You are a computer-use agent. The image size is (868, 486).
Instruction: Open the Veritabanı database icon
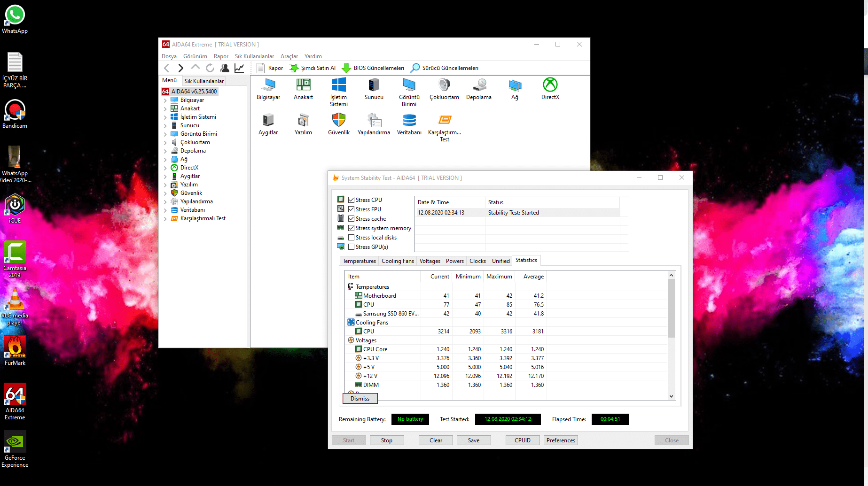(x=409, y=124)
